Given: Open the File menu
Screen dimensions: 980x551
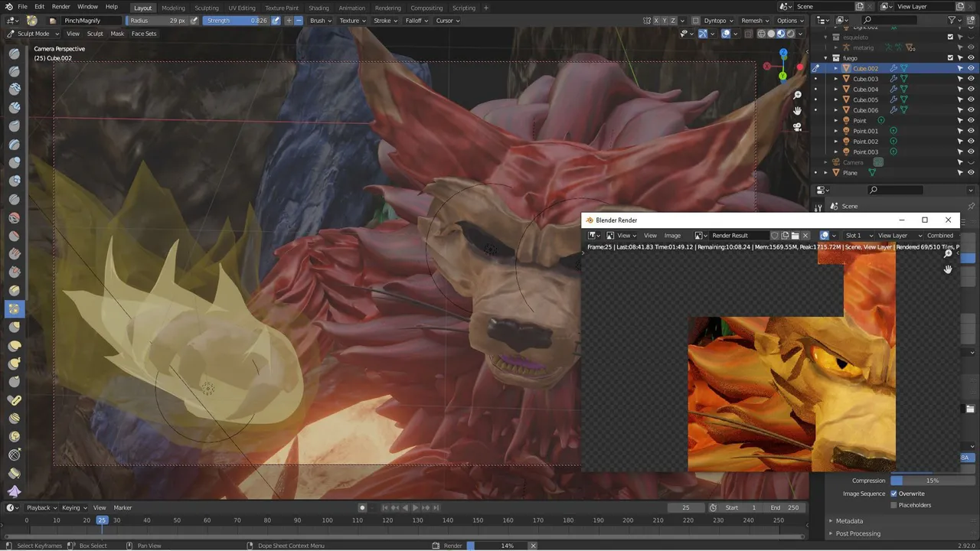Looking at the screenshot, I should click(x=22, y=7).
